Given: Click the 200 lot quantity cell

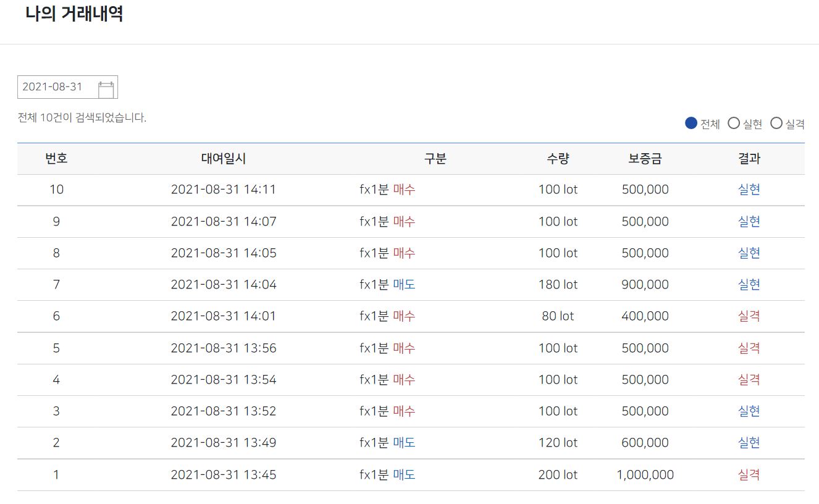Looking at the screenshot, I should coord(558,474).
